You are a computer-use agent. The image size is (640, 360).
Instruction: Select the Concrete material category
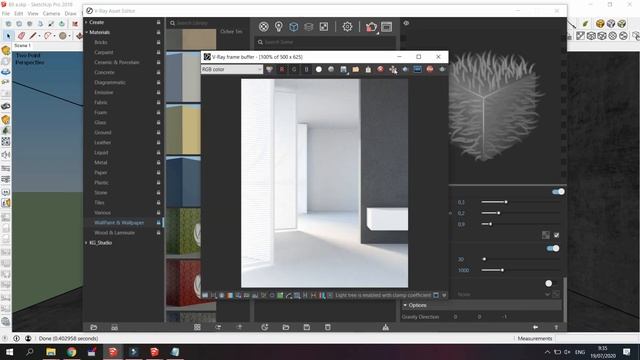coord(104,72)
